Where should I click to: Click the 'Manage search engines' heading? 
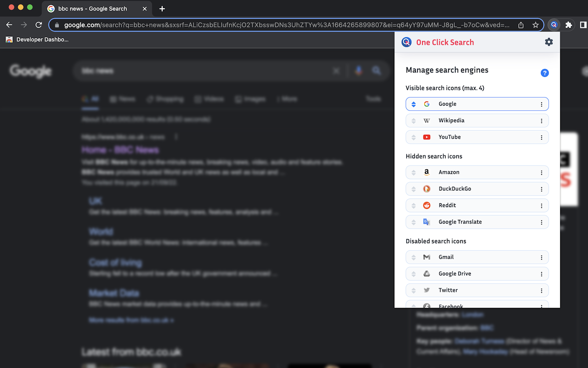[447, 70]
